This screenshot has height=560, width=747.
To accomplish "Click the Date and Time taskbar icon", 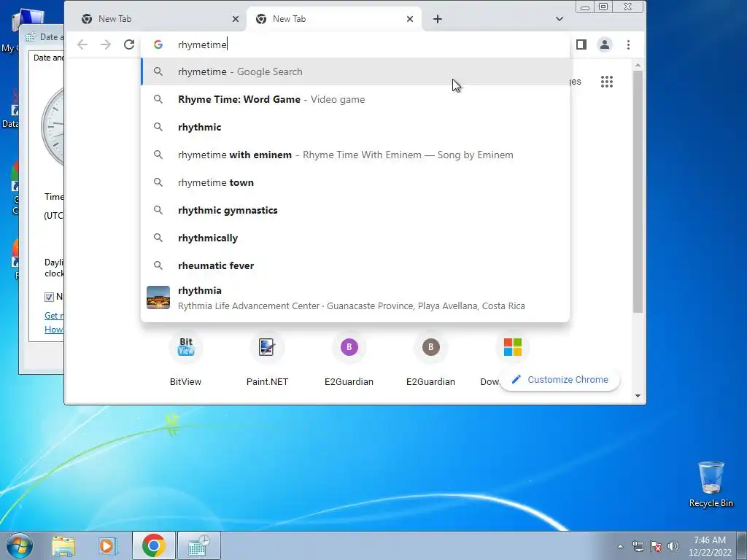I will pos(198,545).
